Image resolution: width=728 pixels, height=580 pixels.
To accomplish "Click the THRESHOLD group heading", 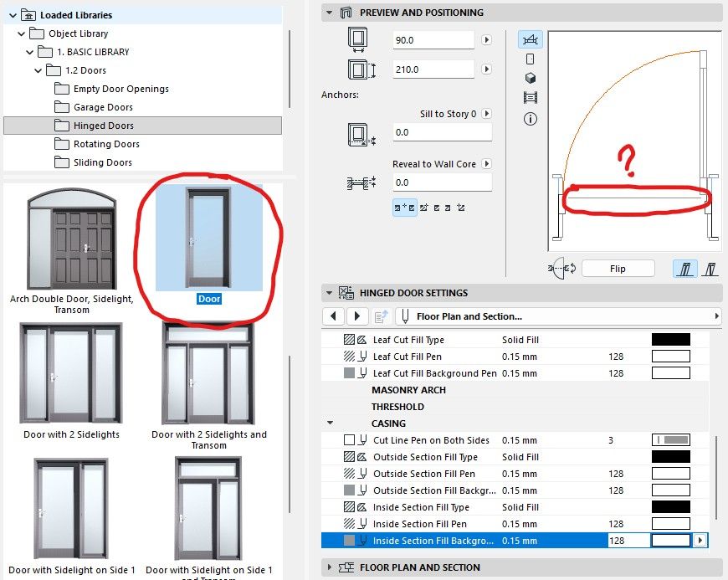I will point(398,407).
